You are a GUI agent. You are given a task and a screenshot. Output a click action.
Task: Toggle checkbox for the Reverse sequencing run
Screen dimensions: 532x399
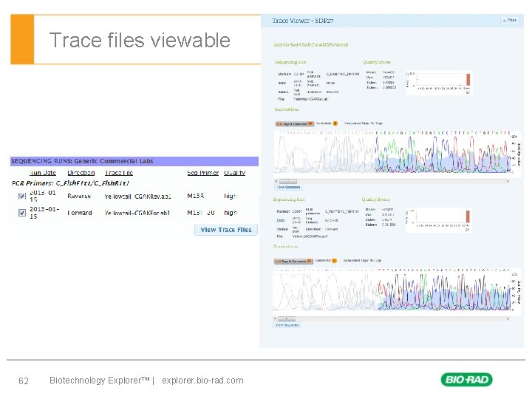[21, 196]
